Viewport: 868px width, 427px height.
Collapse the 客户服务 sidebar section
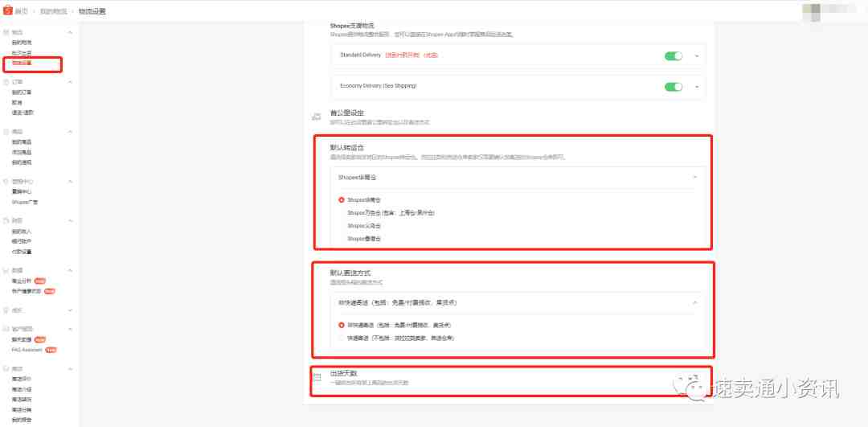pyautogui.click(x=70, y=329)
